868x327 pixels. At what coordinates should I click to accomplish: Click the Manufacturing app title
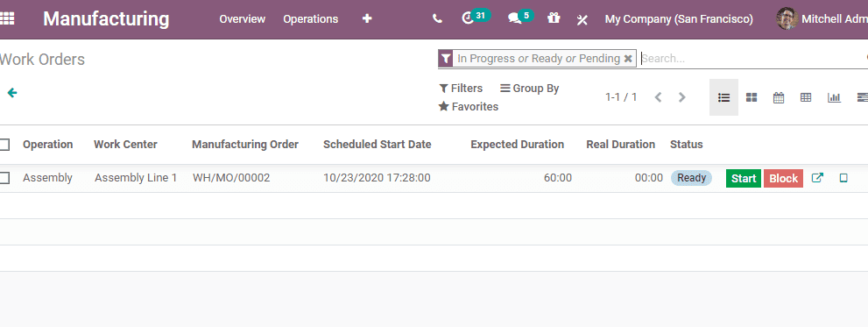(106, 18)
